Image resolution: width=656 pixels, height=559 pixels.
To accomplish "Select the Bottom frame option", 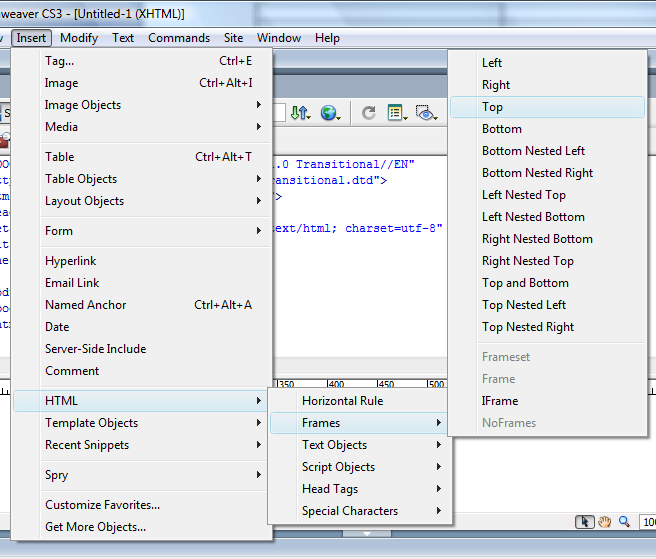I will pos(547,129).
